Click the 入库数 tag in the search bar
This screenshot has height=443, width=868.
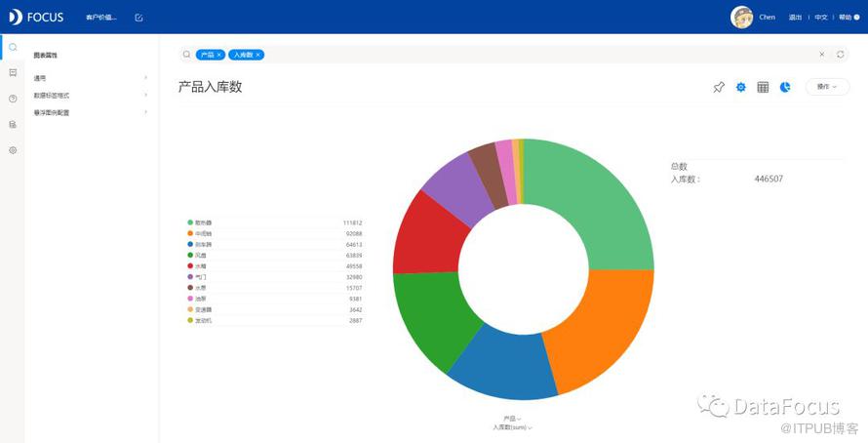click(x=247, y=55)
